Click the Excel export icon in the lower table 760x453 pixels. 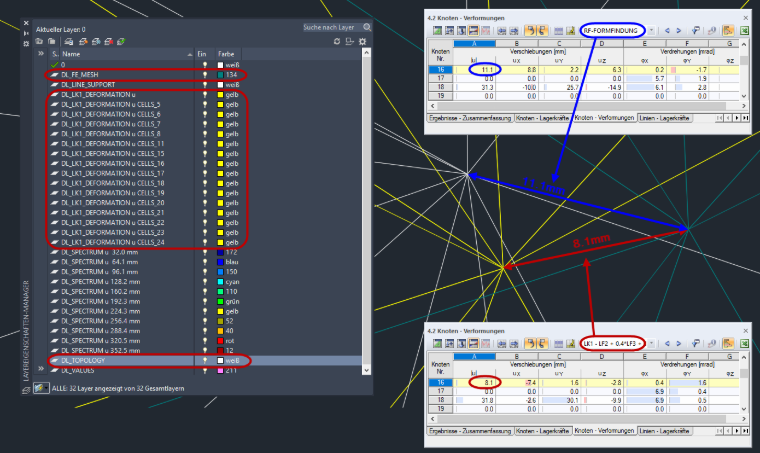(744, 344)
